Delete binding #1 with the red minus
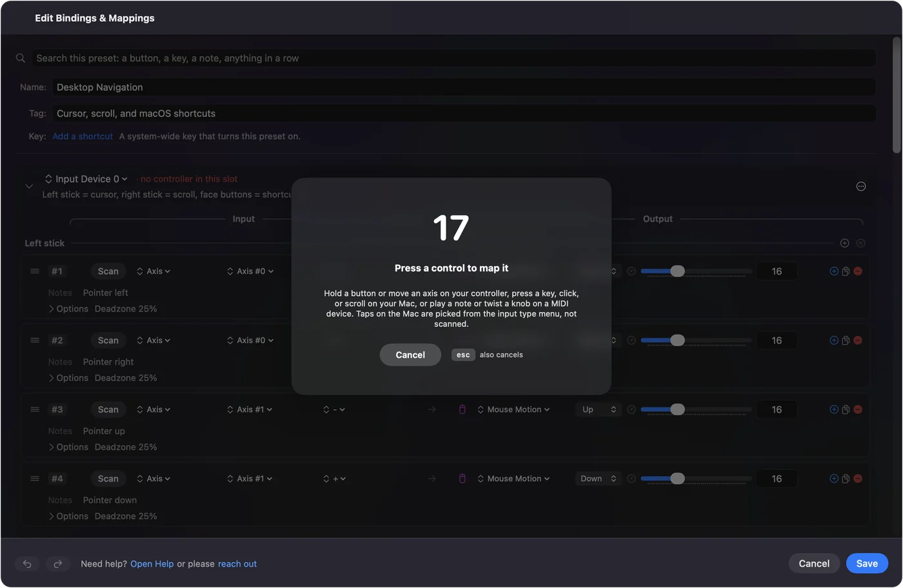Viewport: 903px width, 588px height. (x=858, y=271)
